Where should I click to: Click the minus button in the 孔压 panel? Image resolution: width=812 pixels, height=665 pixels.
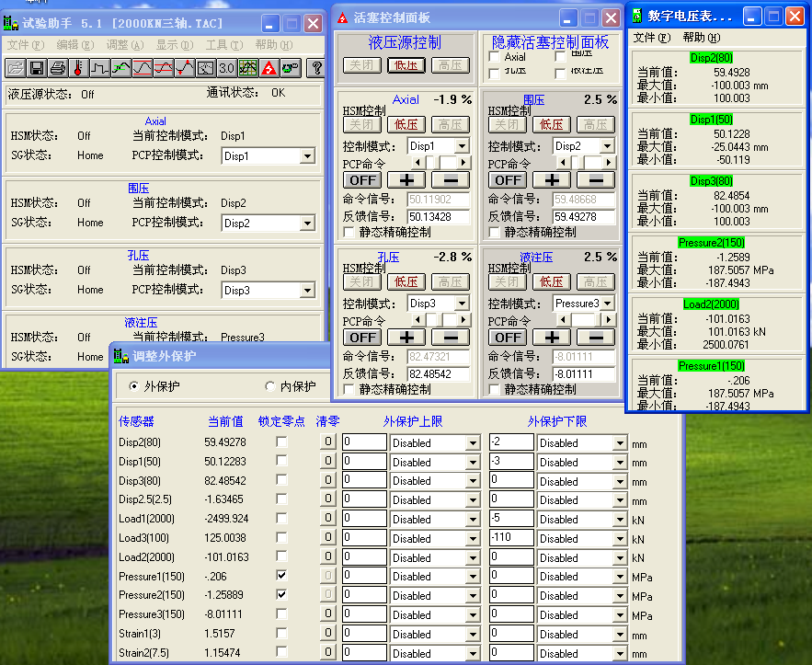451,338
